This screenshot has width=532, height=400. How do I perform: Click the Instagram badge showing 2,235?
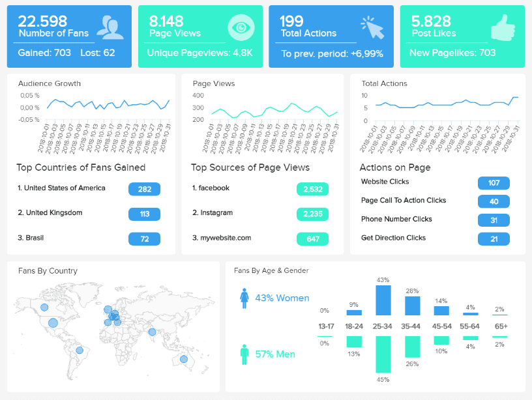coord(312,214)
